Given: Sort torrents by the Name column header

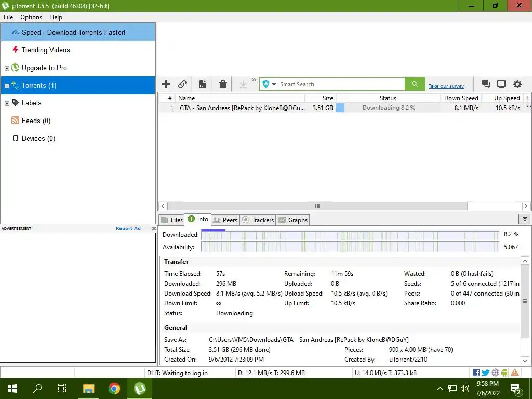Looking at the screenshot, I should [x=240, y=98].
